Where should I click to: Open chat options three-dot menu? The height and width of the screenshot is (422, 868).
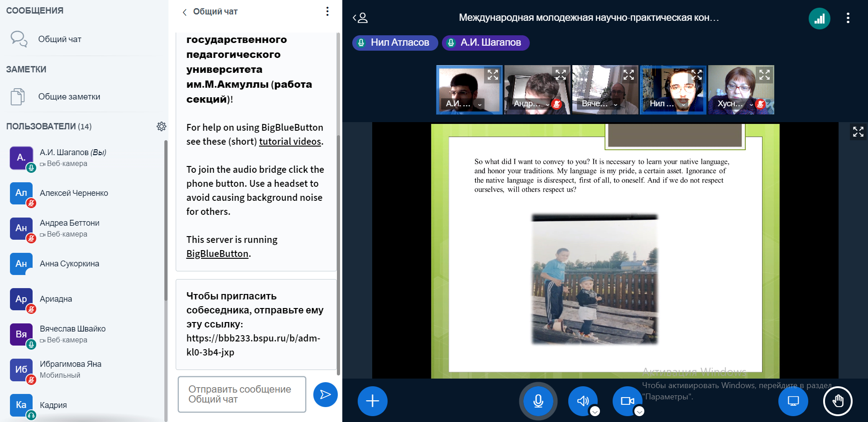coord(327,12)
